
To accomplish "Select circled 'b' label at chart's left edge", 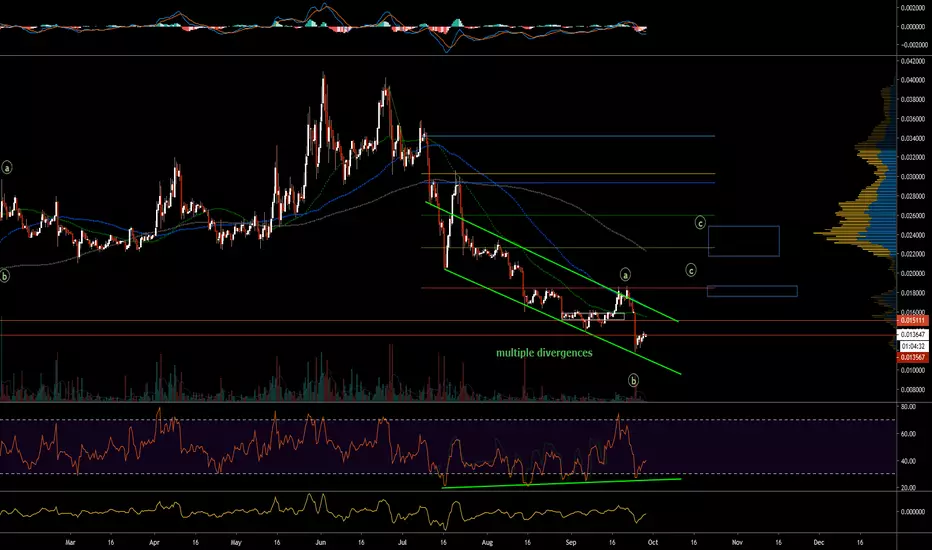I will click(5, 276).
